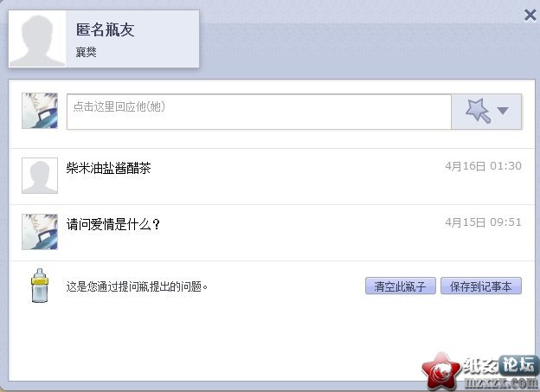Click the gray avatar beside 柴米油盐酱醋茶
Image resolution: width=540 pixels, height=392 pixels.
tap(40, 176)
